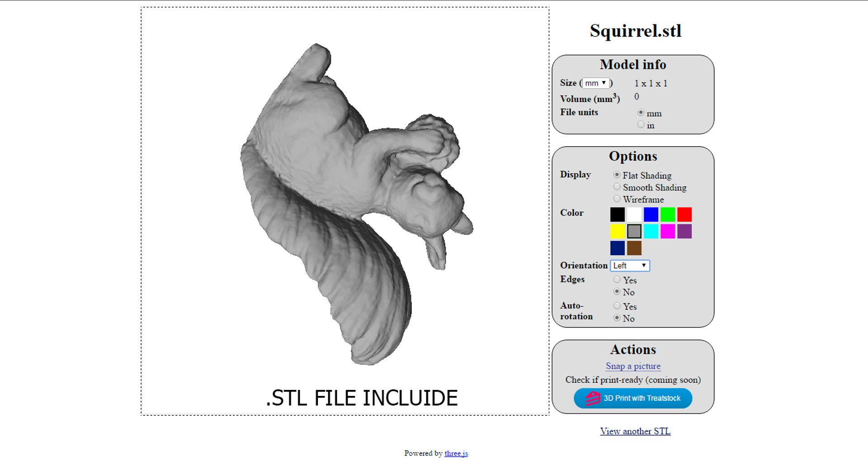Viewport: 868px width, 461px height.
Task: Pick the white color swatch
Action: (634, 214)
